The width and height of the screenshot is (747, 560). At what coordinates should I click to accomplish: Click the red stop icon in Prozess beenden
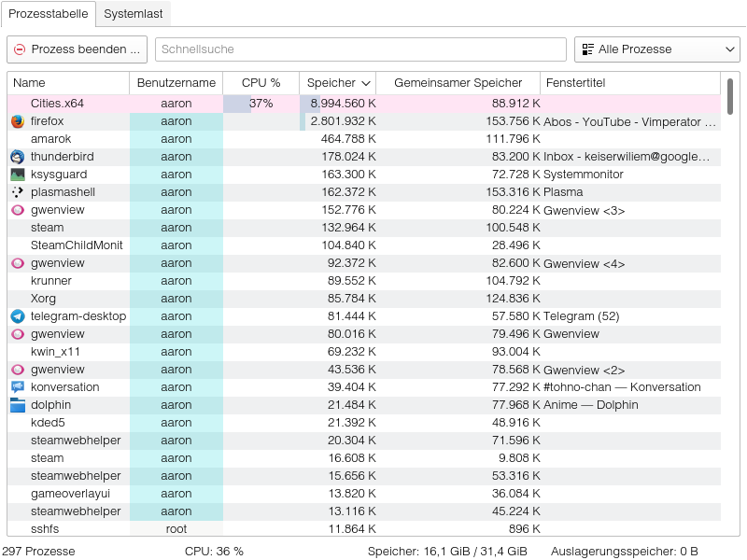point(20,49)
